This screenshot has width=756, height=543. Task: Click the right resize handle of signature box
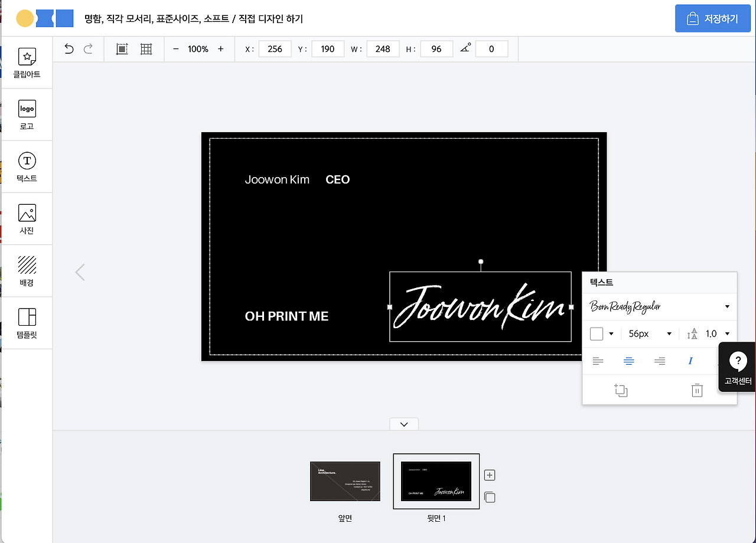coord(571,307)
